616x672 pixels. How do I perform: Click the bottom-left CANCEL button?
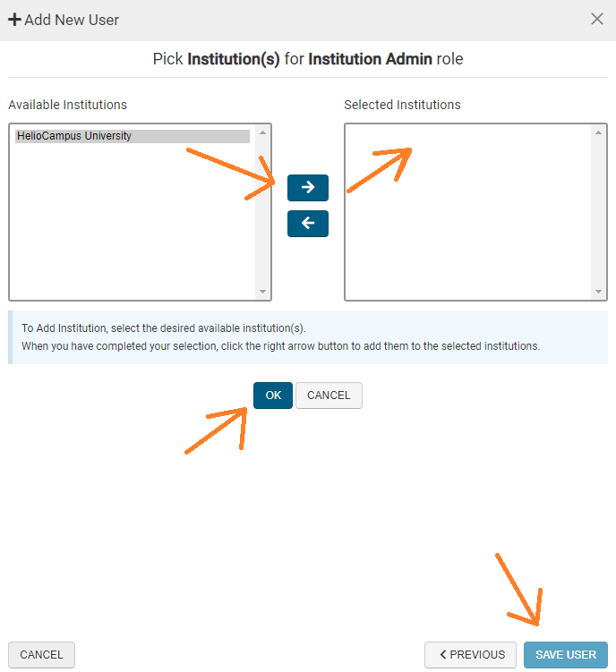[x=41, y=655]
